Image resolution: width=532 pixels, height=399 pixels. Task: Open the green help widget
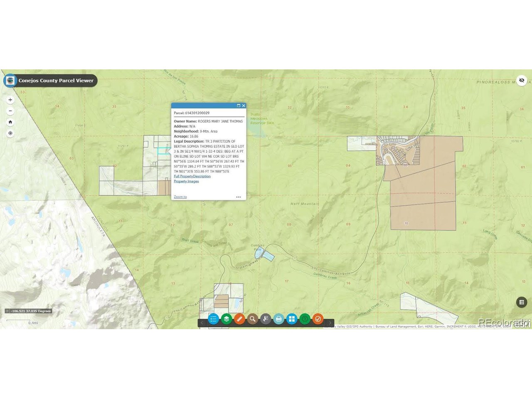[305, 319]
